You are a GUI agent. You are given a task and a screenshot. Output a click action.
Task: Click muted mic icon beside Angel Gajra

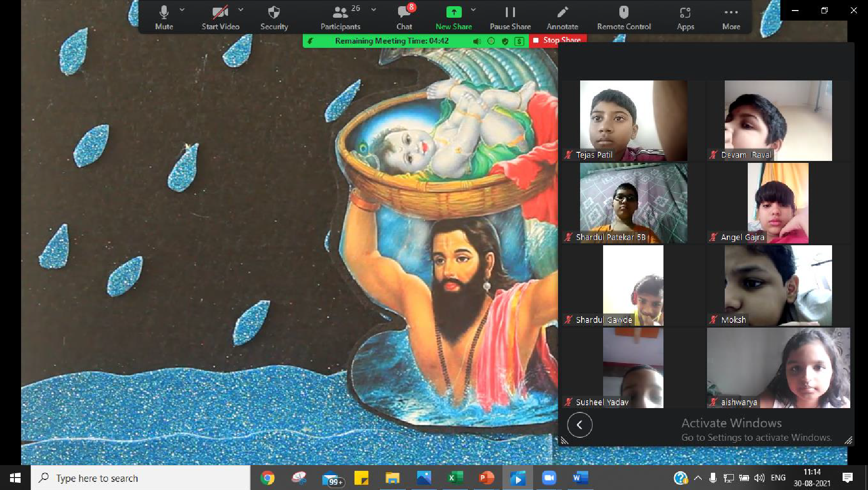click(714, 237)
